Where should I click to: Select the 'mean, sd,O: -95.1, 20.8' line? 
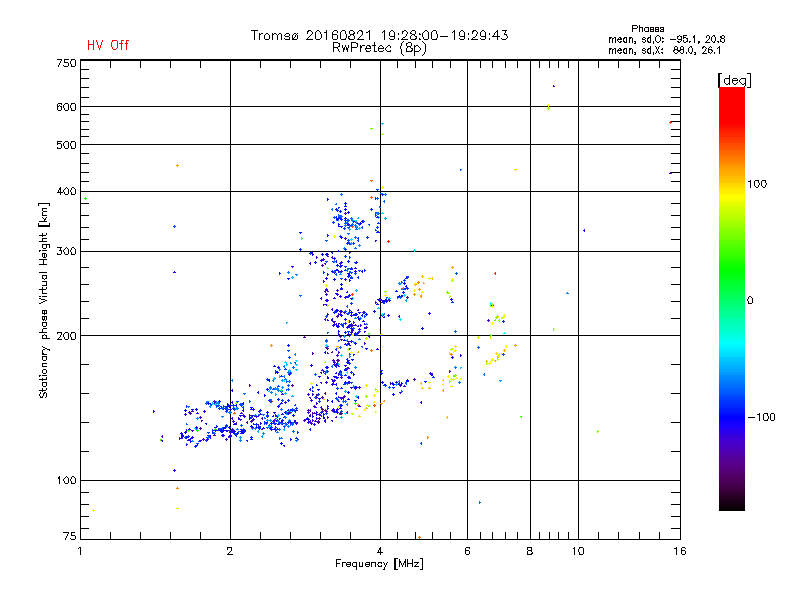click(x=666, y=39)
